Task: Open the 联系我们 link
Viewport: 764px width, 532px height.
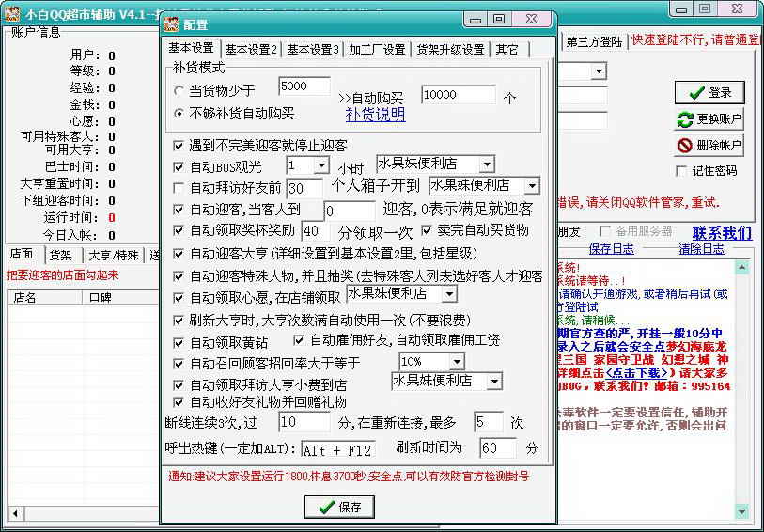Action: (722, 233)
